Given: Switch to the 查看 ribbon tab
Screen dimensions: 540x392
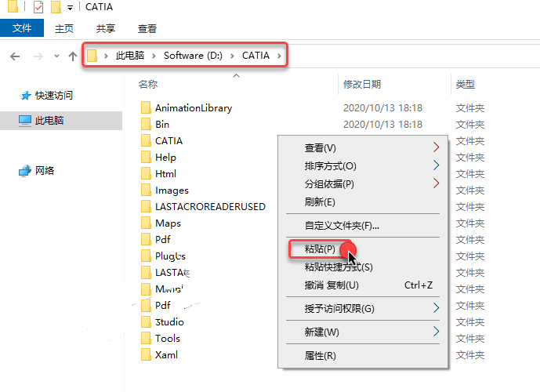Looking at the screenshot, I should 147,28.
